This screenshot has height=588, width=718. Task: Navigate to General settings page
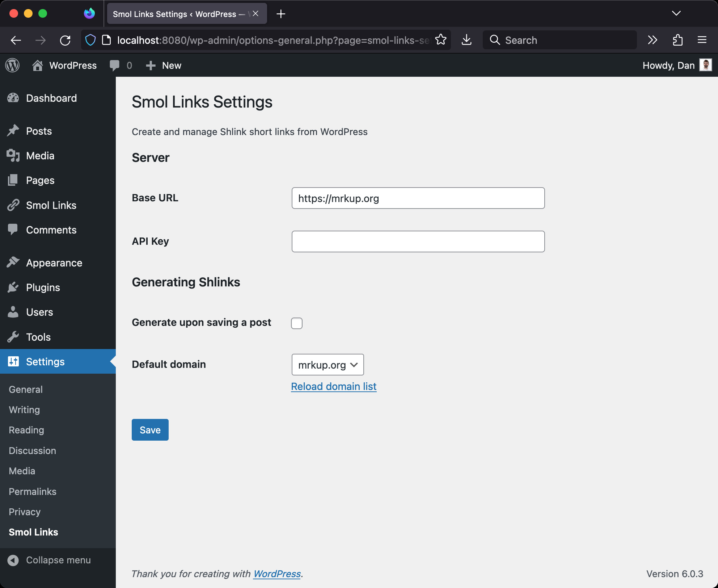click(26, 390)
